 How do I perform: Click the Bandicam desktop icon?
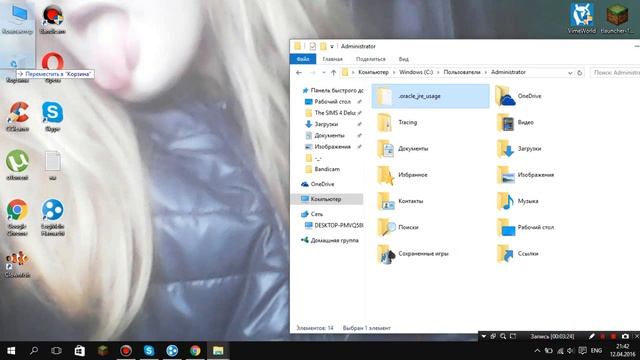click(x=53, y=19)
